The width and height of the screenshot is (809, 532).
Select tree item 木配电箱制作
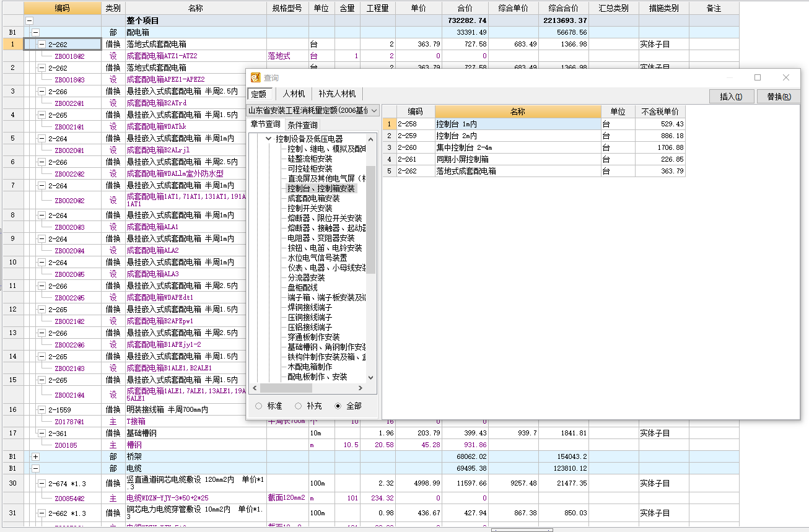(x=310, y=367)
